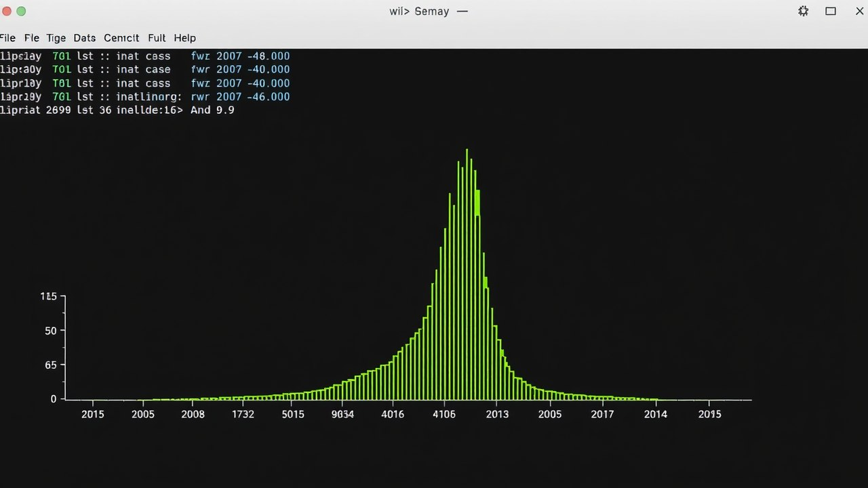Click y-axis label 115
868x488 pixels.
pyautogui.click(x=49, y=296)
